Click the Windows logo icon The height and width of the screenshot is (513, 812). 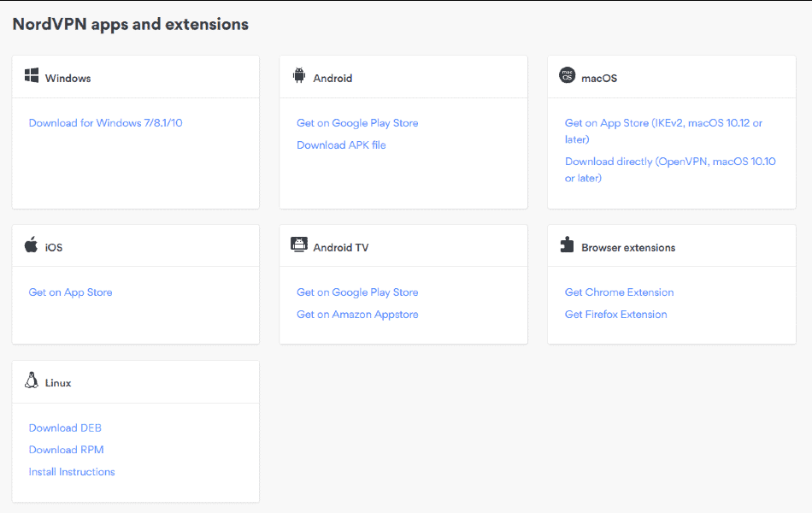(32, 75)
